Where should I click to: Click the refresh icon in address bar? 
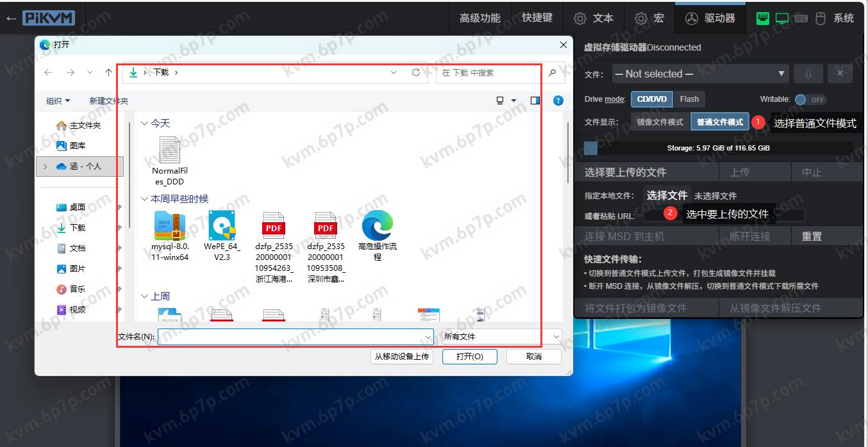(x=416, y=73)
